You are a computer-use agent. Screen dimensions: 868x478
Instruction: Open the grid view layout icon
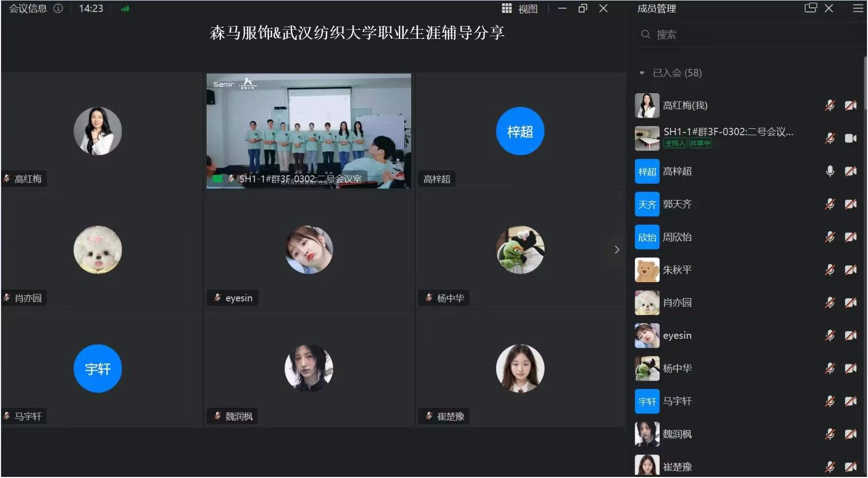coord(506,9)
